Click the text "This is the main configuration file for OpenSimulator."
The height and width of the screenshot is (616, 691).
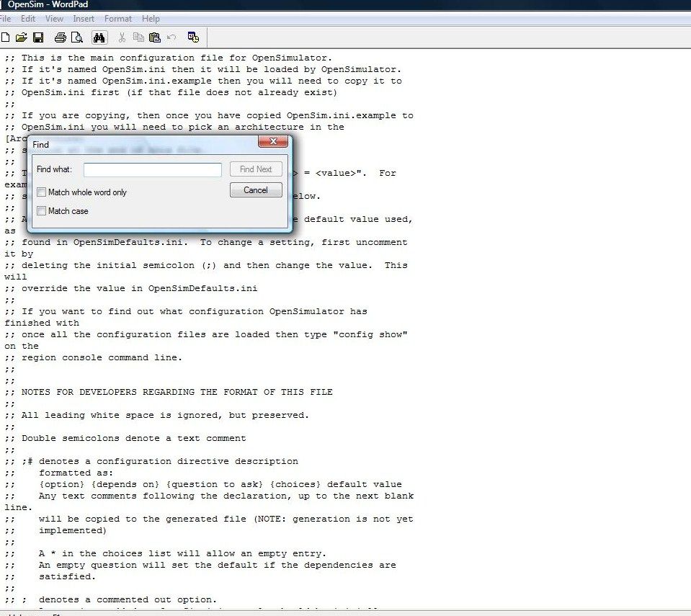click(177, 58)
